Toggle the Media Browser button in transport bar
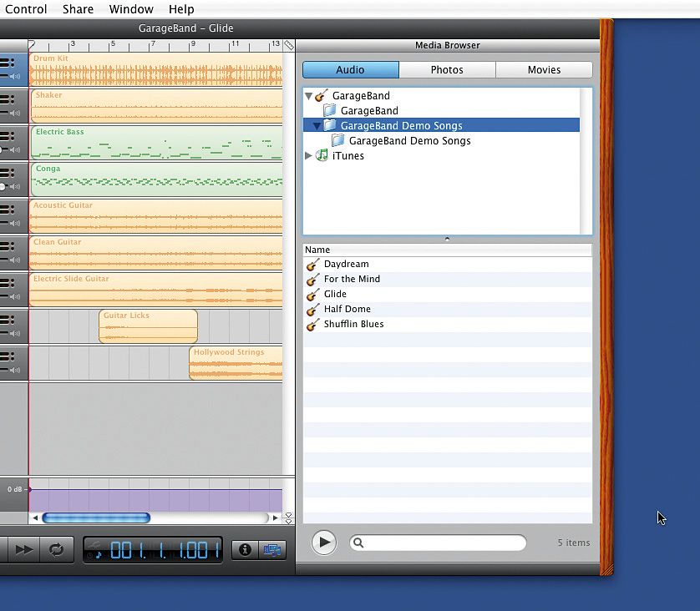This screenshot has width=700, height=611. click(271, 549)
